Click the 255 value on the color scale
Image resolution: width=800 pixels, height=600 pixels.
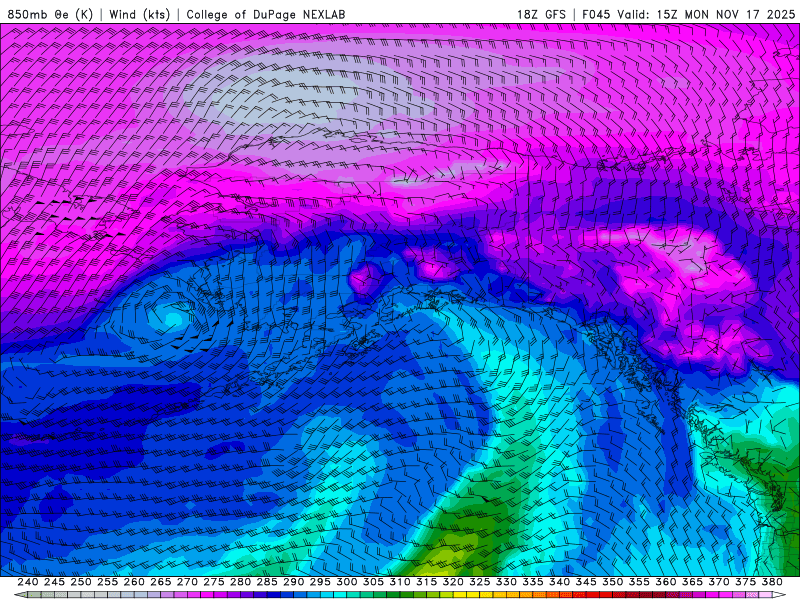(108, 582)
